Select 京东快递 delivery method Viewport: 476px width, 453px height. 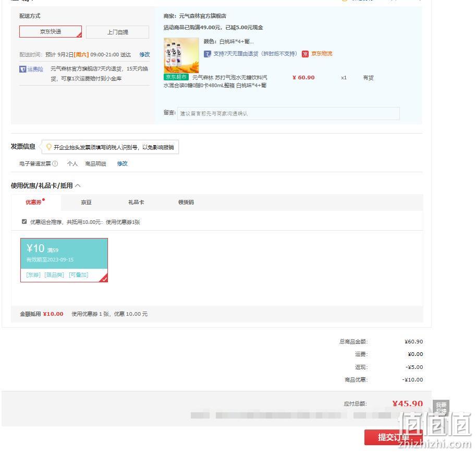(51, 32)
